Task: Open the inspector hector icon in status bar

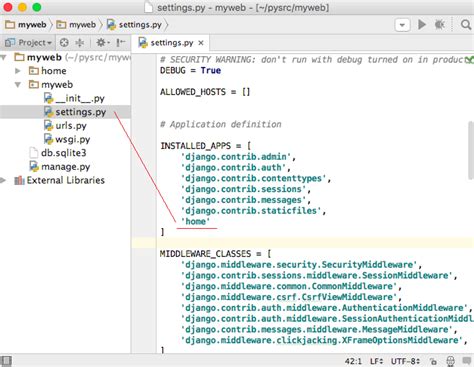Action: pyautogui.click(x=450, y=361)
